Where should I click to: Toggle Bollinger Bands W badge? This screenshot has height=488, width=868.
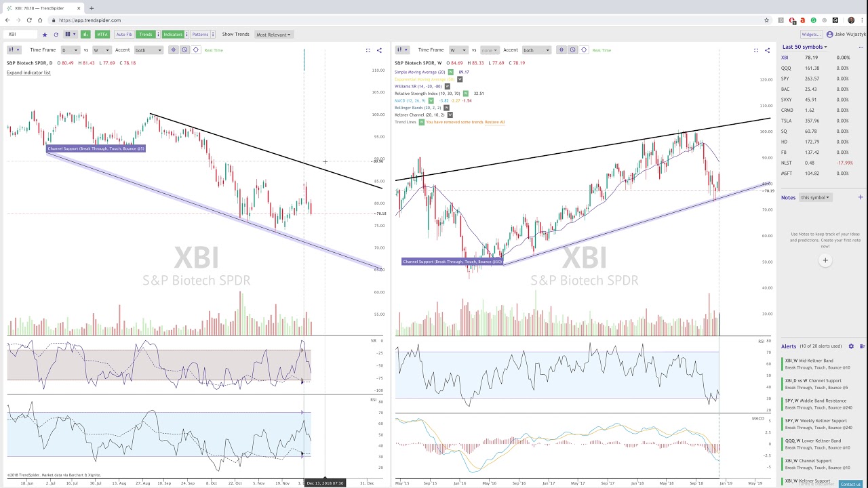446,108
